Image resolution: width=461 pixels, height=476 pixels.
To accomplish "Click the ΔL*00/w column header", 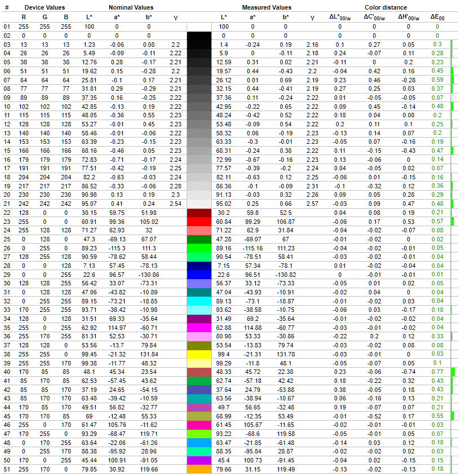I will [340, 17].
